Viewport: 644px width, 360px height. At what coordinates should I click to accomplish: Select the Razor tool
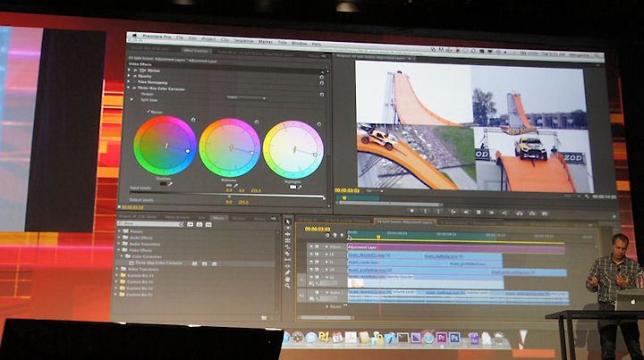coord(287,254)
